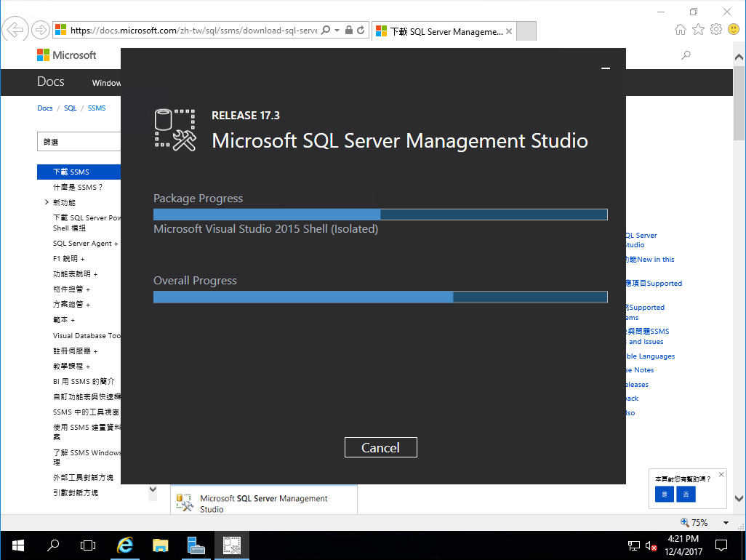Click the Microsoft logo on the Docs page
The image size is (746, 560).
click(66, 55)
